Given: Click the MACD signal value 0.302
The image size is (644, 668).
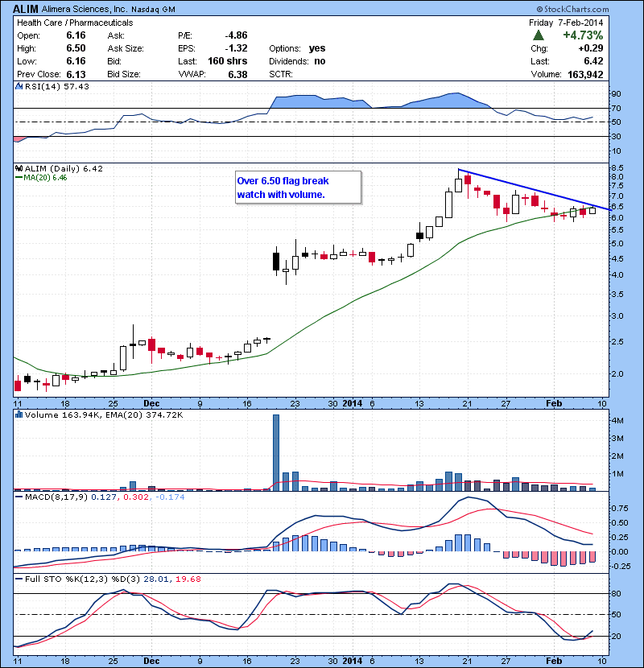Looking at the screenshot, I should pos(136,497).
